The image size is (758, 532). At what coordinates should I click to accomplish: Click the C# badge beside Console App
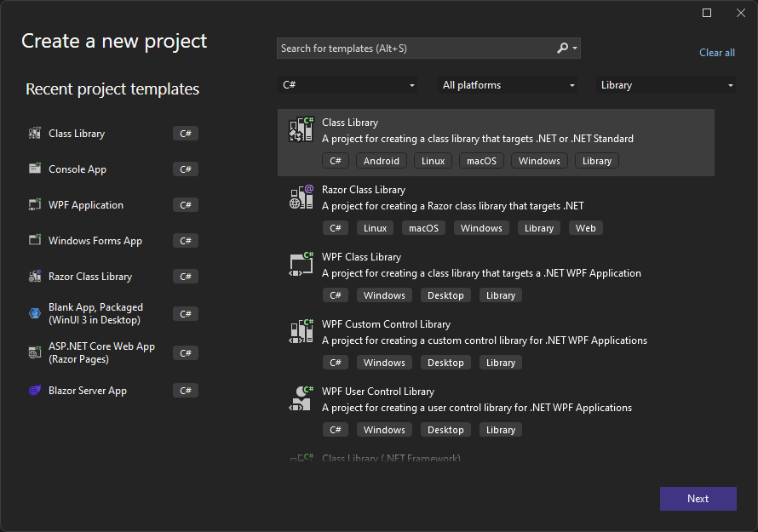pos(186,169)
